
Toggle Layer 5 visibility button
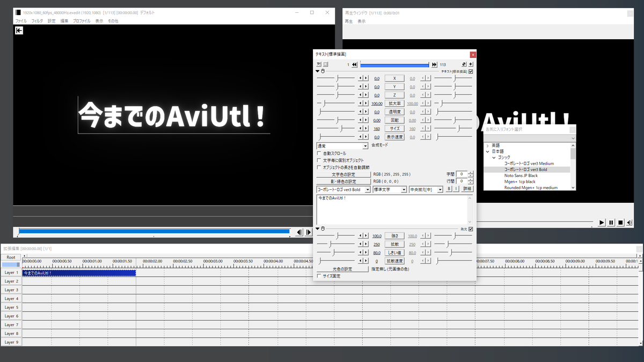tap(11, 307)
